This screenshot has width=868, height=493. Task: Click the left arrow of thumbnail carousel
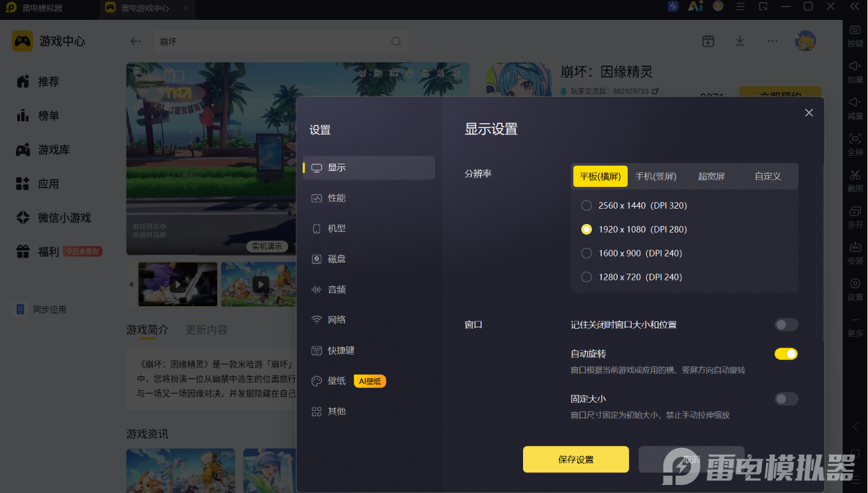click(131, 284)
